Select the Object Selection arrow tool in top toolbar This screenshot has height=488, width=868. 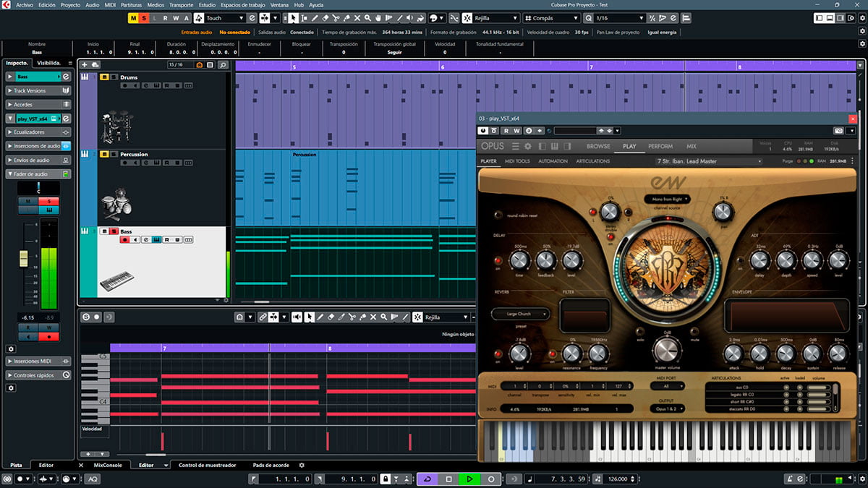click(x=294, y=18)
